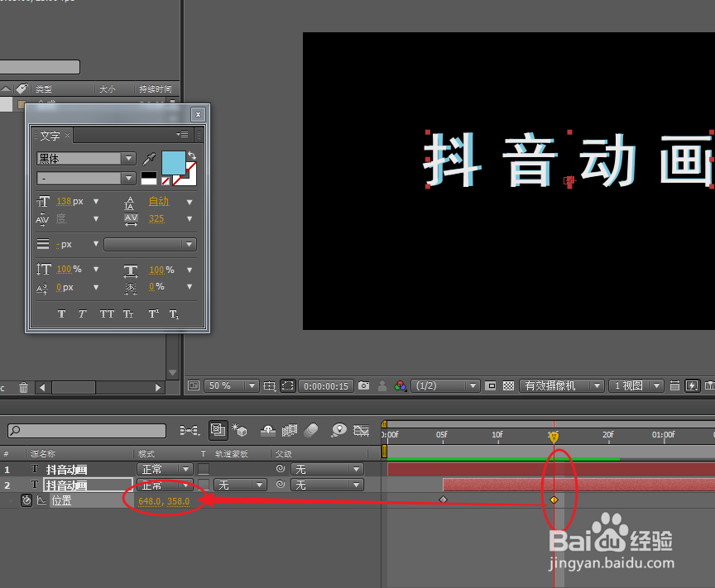
Task: Open the font style dropdown below 黑体
Action: click(x=128, y=178)
